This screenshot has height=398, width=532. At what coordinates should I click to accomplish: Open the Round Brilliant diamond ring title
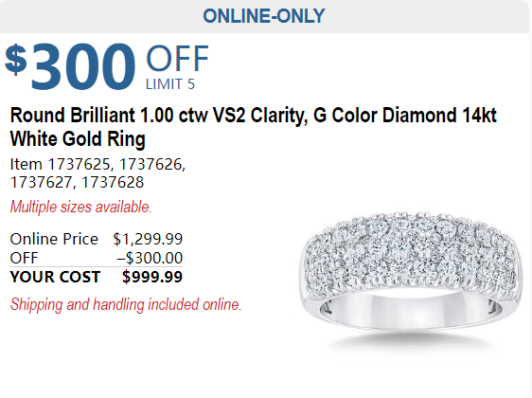254,127
